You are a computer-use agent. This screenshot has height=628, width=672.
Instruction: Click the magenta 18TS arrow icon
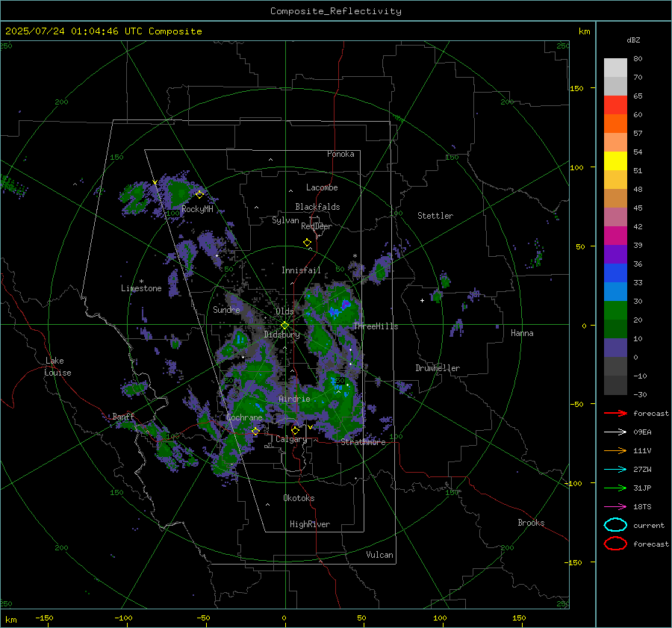tap(615, 507)
